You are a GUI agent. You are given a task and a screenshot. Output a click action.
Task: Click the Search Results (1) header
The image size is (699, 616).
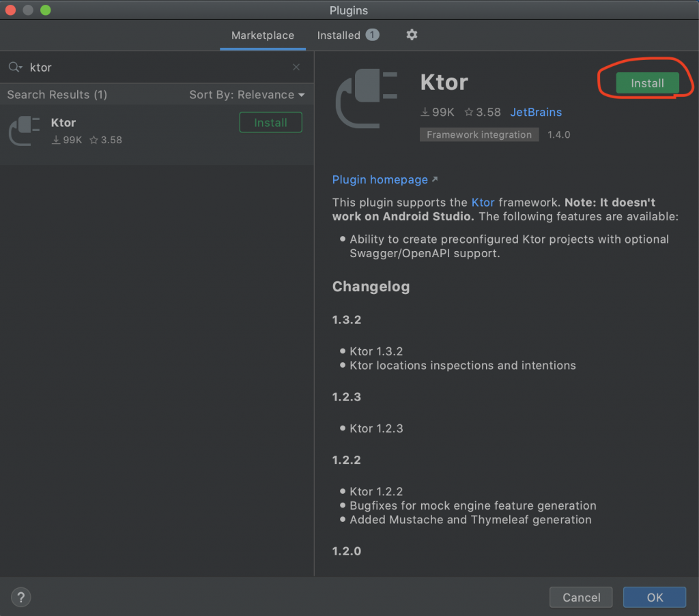click(57, 95)
